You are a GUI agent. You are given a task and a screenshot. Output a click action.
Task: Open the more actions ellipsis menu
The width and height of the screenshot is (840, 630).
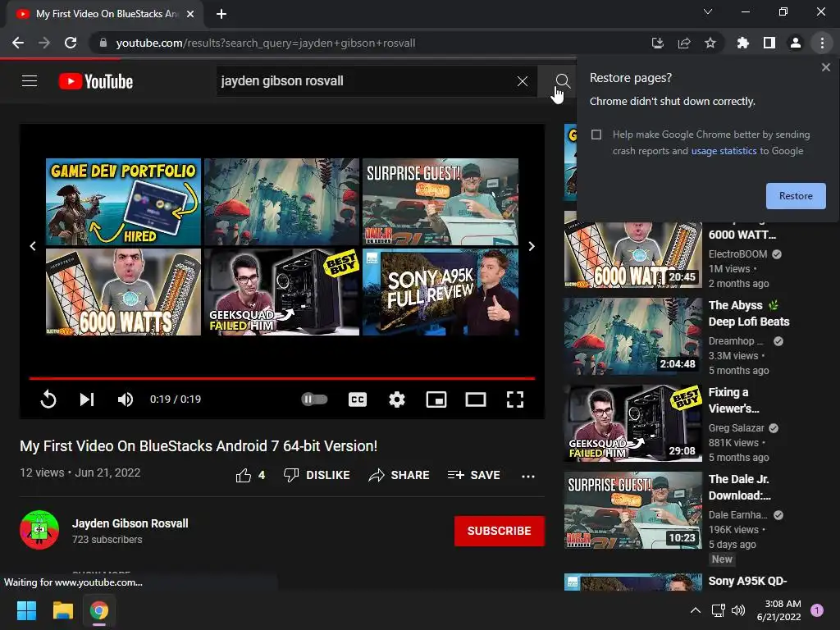click(528, 476)
